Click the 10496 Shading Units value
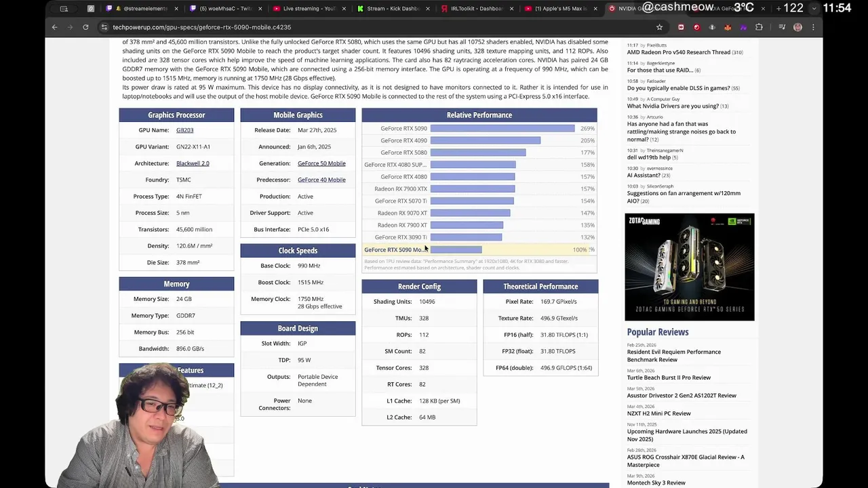 coord(427,302)
